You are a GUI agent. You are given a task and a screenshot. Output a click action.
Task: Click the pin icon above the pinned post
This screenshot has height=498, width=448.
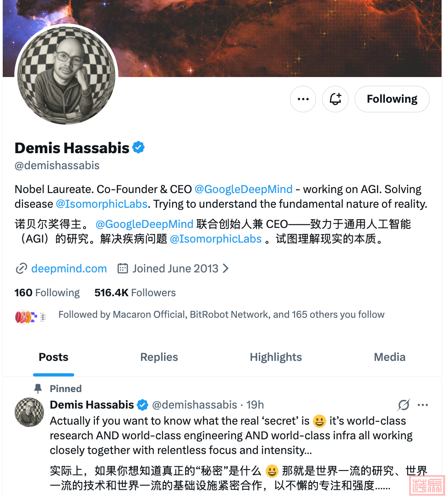[x=38, y=388]
